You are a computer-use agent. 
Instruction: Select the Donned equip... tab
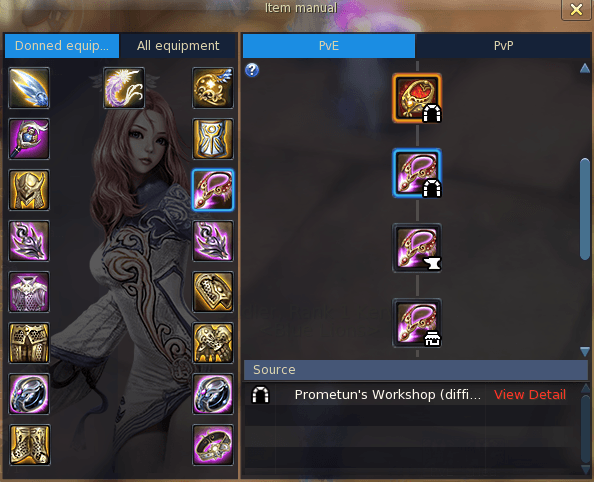(x=62, y=46)
